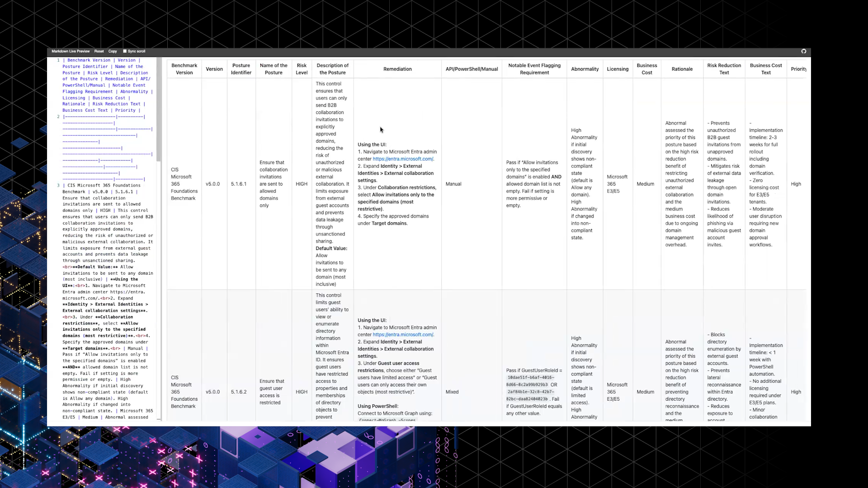The image size is (868, 488).
Task: Click the Posture Identifier column header
Action: point(241,69)
